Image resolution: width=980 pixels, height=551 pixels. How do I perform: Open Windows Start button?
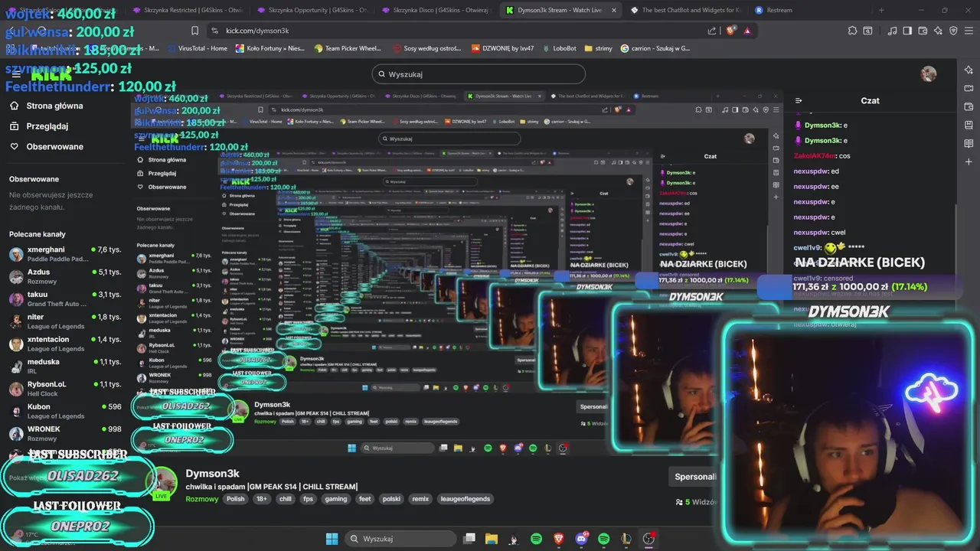332,539
